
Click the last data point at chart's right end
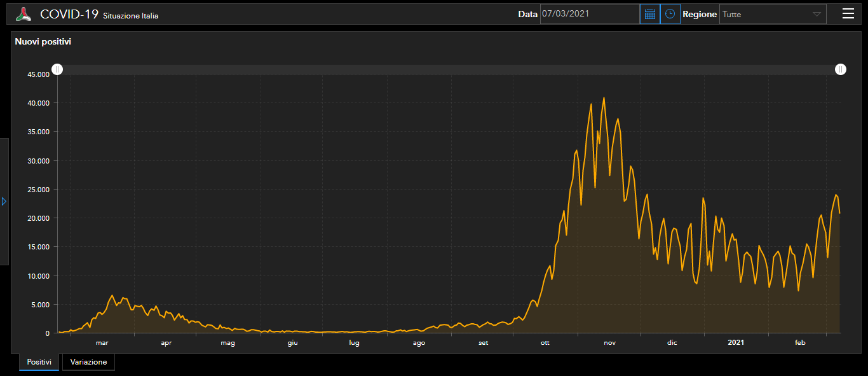coord(839,212)
